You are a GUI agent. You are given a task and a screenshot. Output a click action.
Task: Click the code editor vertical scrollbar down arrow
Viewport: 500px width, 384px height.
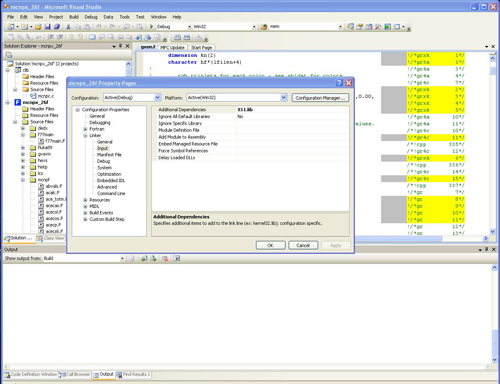tap(493, 232)
